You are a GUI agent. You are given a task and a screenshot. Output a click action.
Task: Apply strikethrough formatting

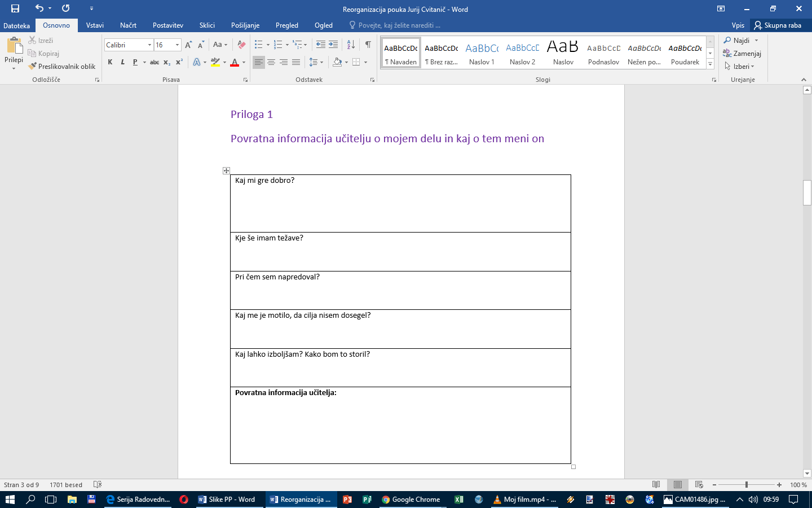tap(154, 62)
